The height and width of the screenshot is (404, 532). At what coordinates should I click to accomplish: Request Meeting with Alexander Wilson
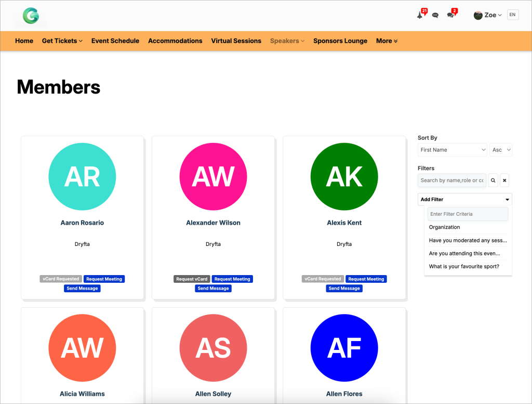coord(232,279)
